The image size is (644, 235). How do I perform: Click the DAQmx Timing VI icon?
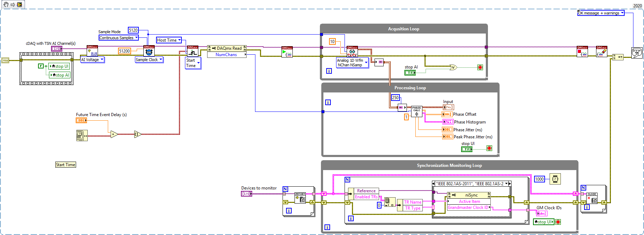point(149,51)
